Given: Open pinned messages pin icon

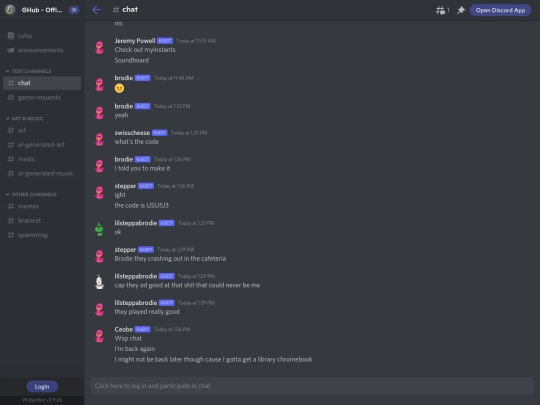Looking at the screenshot, I should [461, 10].
